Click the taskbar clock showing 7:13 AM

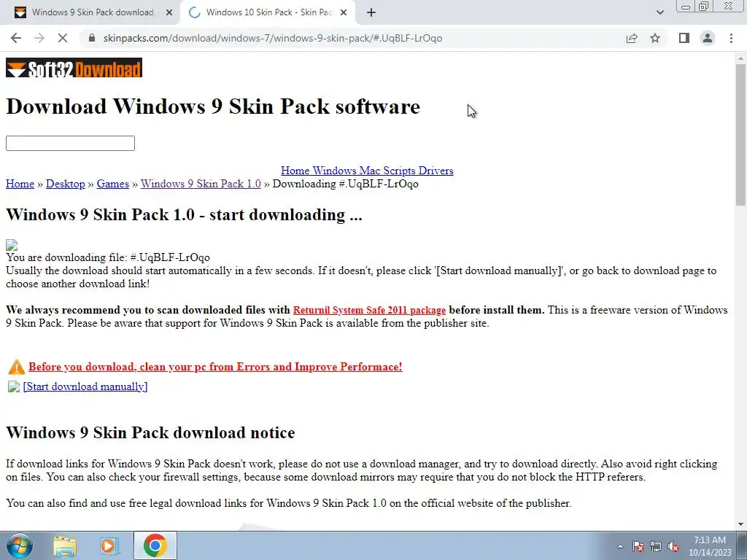click(710, 546)
